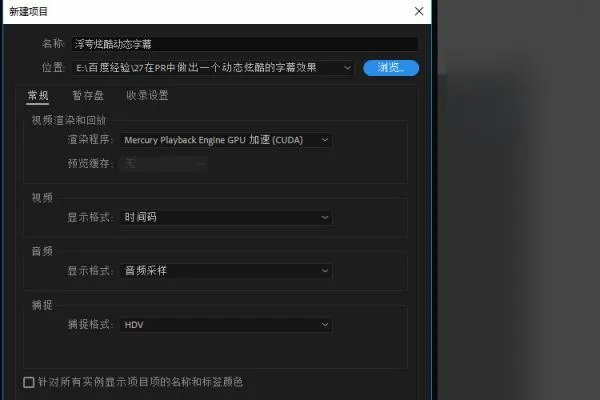The height and width of the screenshot is (400, 600).
Task: Open the 位置 location path dropdown
Action: 212,68
